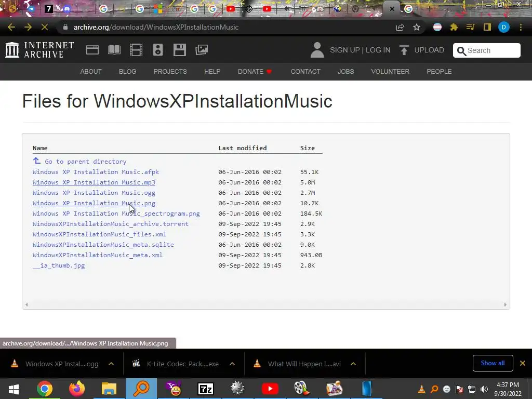Screen dimensions: 532x399
Task: Download WindowsXPInstallationMusic_archive.torrent
Action: pyautogui.click(x=111, y=224)
